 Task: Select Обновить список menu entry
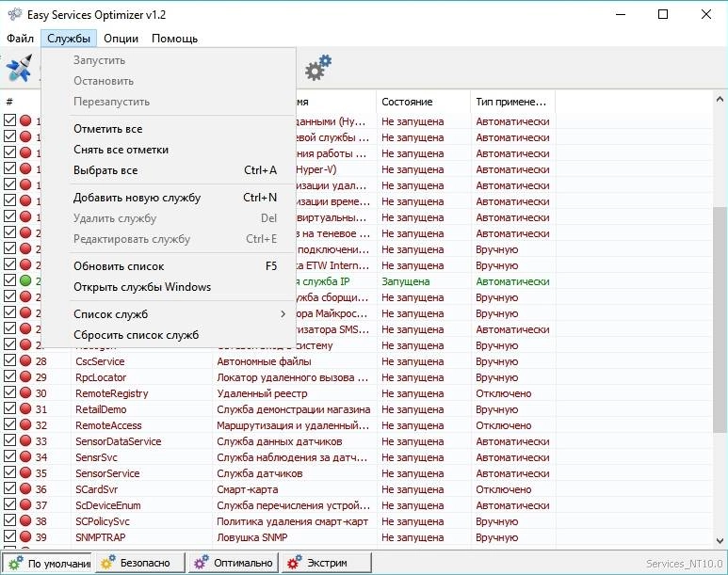click(x=169, y=266)
